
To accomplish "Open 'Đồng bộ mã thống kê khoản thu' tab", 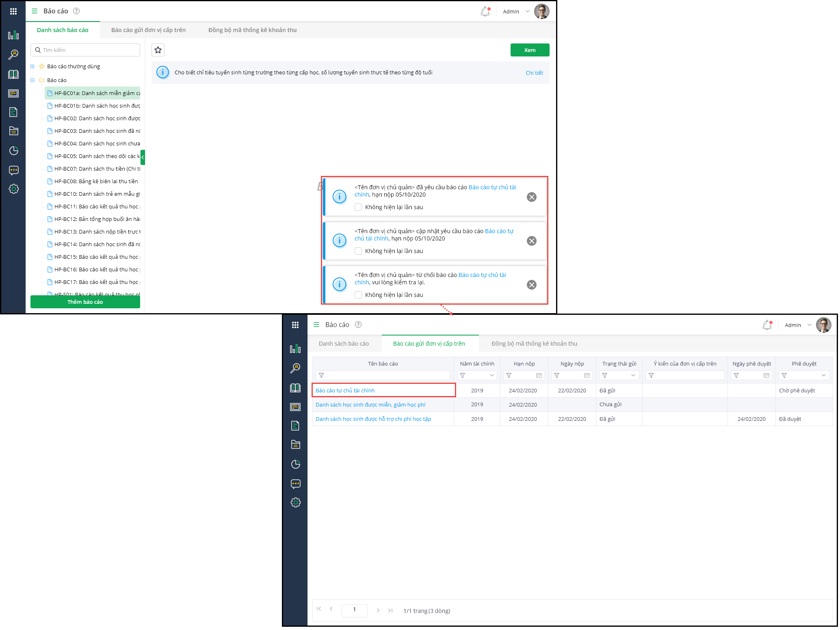I will tap(252, 30).
